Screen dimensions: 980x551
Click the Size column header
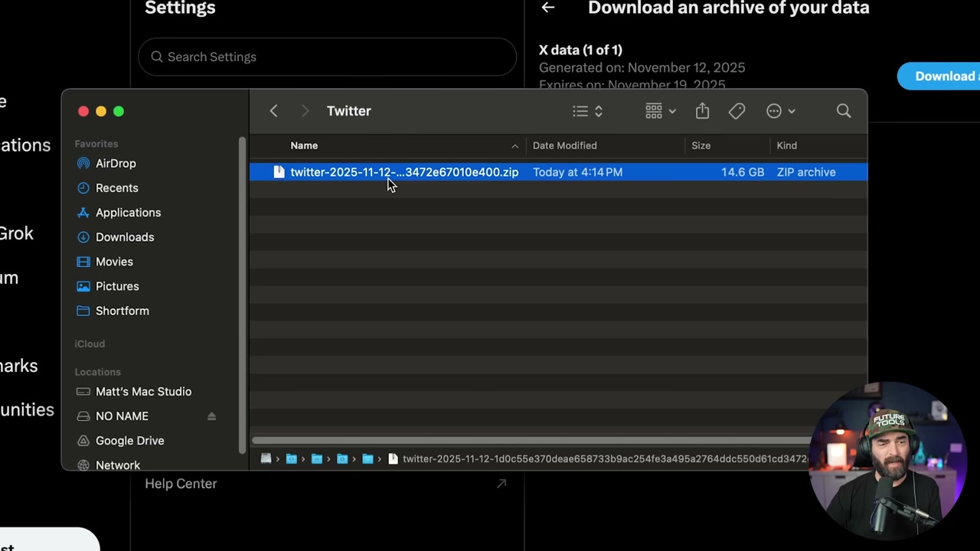(701, 145)
